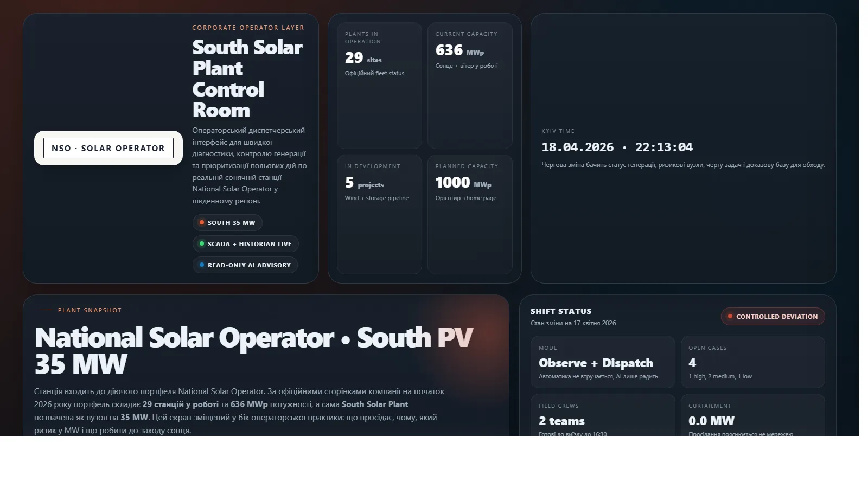Click the NSO · SOLAR OPERATOR logo badge

point(108,148)
